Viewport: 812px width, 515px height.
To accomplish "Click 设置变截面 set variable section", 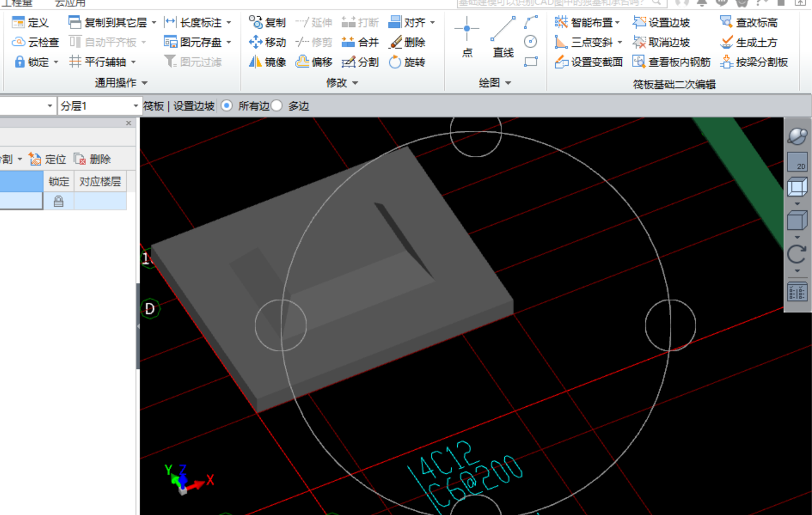I will pos(589,61).
